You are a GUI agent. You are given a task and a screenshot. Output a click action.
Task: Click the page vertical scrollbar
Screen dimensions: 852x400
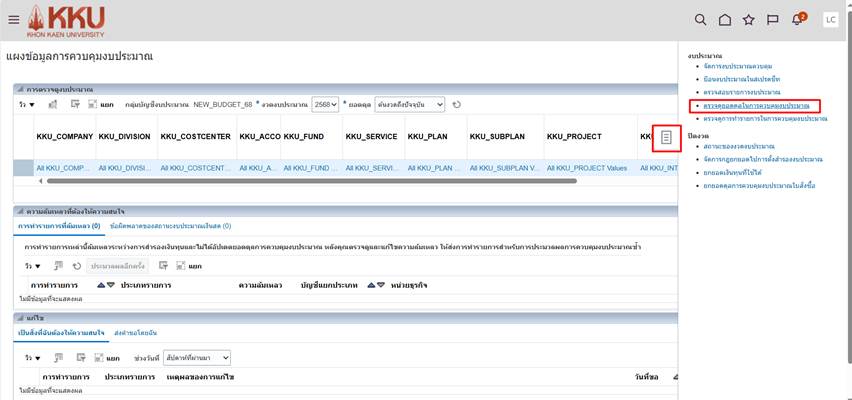point(849,190)
